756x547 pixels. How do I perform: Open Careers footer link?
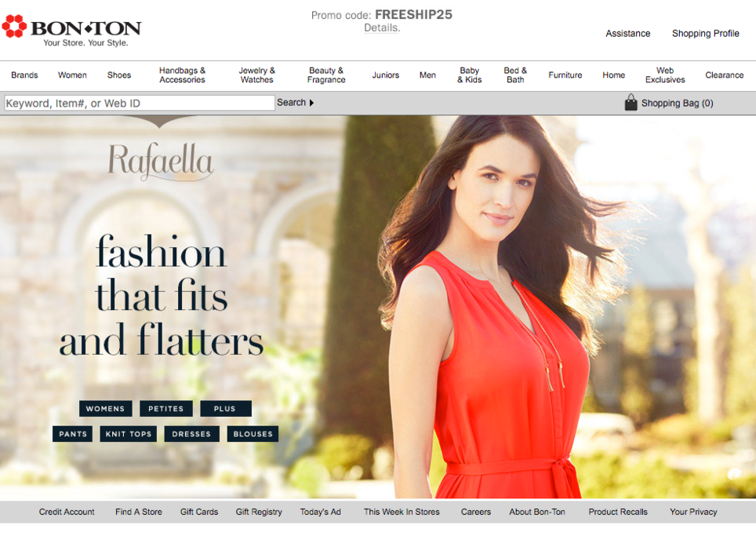pos(476,512)
